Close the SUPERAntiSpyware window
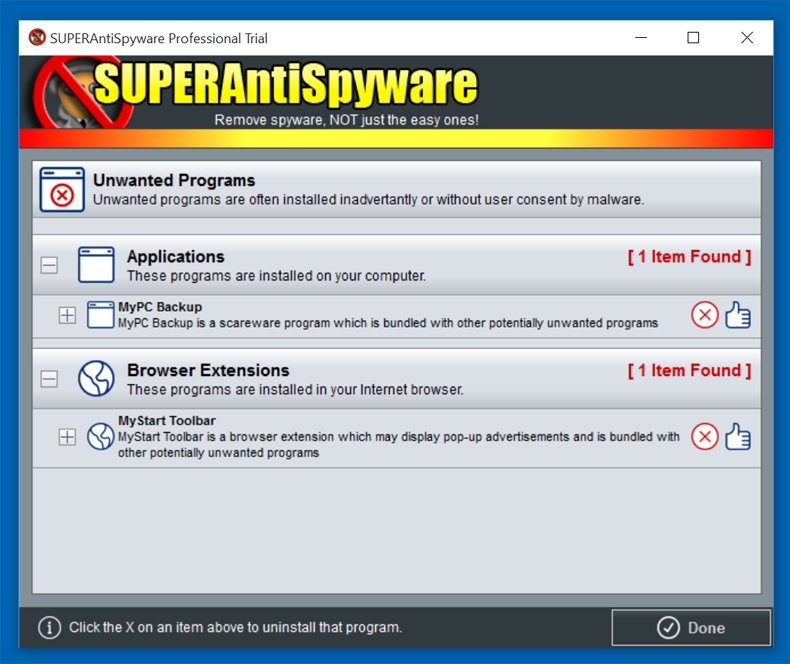Viewport: 790px width, 664px height. (747, 38)
